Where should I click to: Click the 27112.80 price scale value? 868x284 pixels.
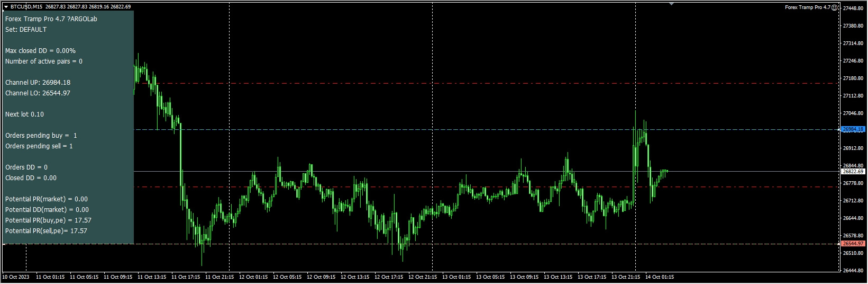tap(854, 96)
